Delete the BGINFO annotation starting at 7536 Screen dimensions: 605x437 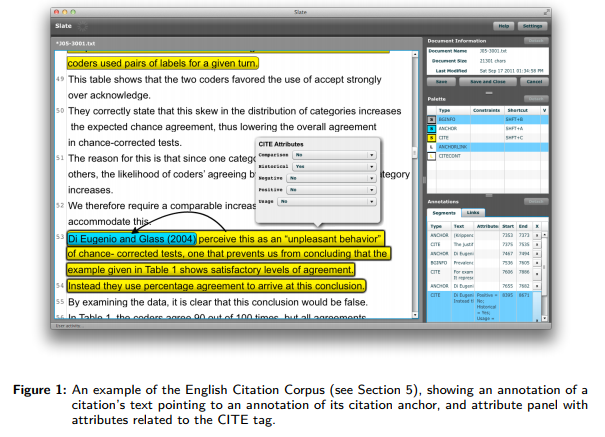537,263
